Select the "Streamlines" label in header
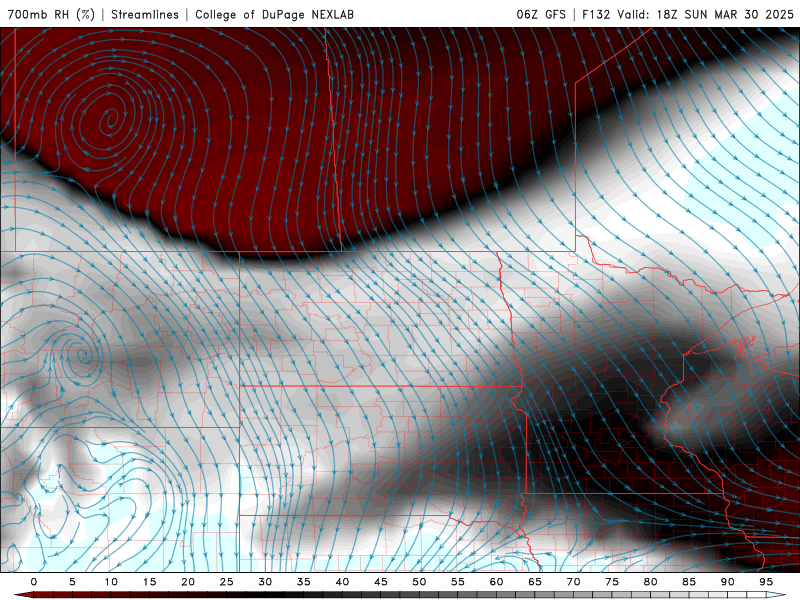Viewport: 800px width, 600px height. [x=145, y=14]
